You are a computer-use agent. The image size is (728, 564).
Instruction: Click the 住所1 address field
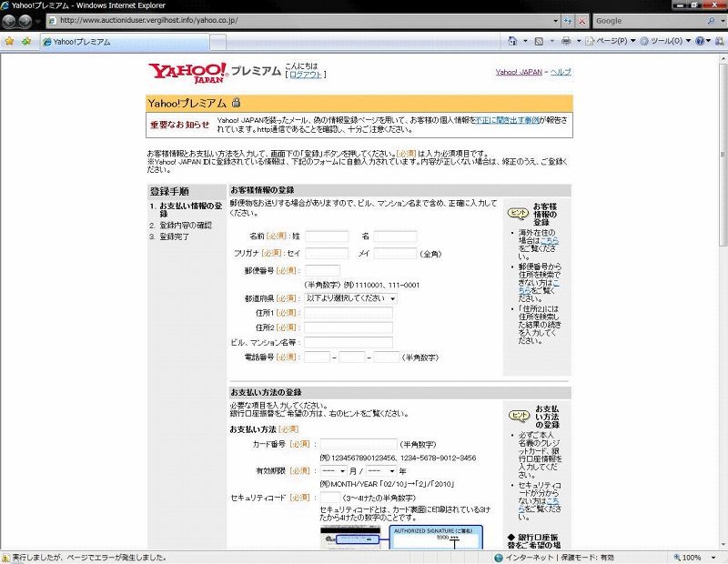point(349,313)
